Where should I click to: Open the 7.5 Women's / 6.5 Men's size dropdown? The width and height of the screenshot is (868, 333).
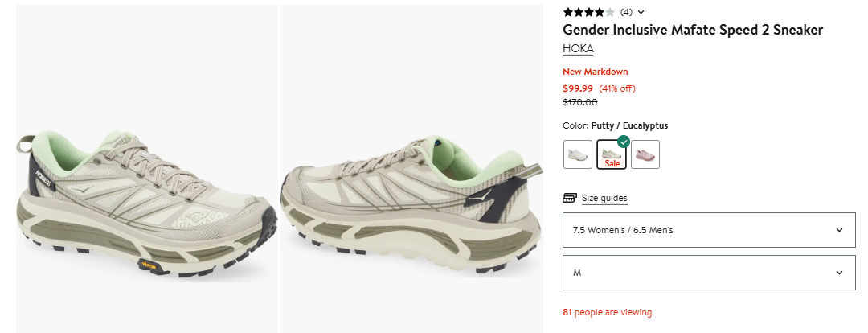point(709,230)
